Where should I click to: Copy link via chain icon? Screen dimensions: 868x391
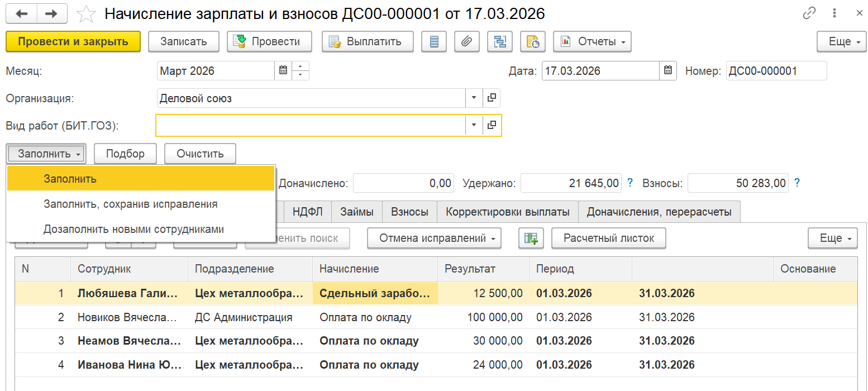point(809,13)
